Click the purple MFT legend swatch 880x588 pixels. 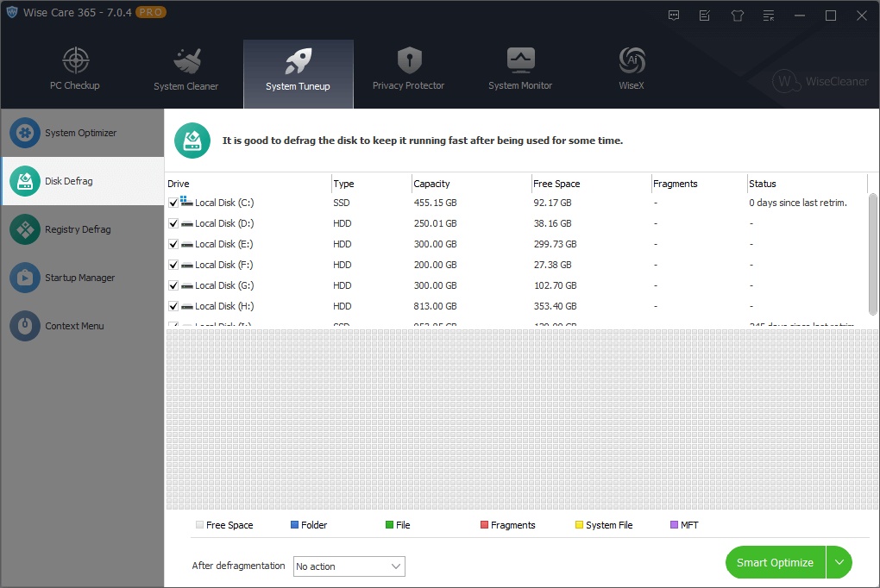[x=674, y=524]
